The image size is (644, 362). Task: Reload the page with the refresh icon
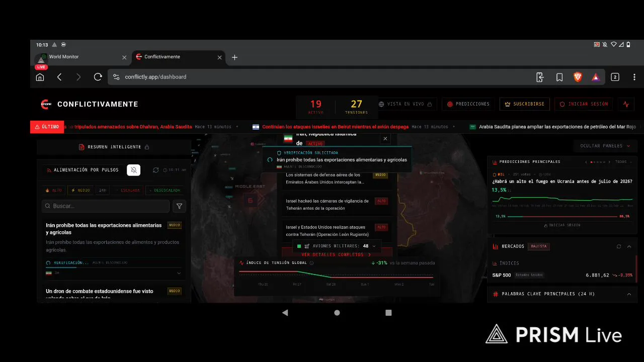coord(98,77)
